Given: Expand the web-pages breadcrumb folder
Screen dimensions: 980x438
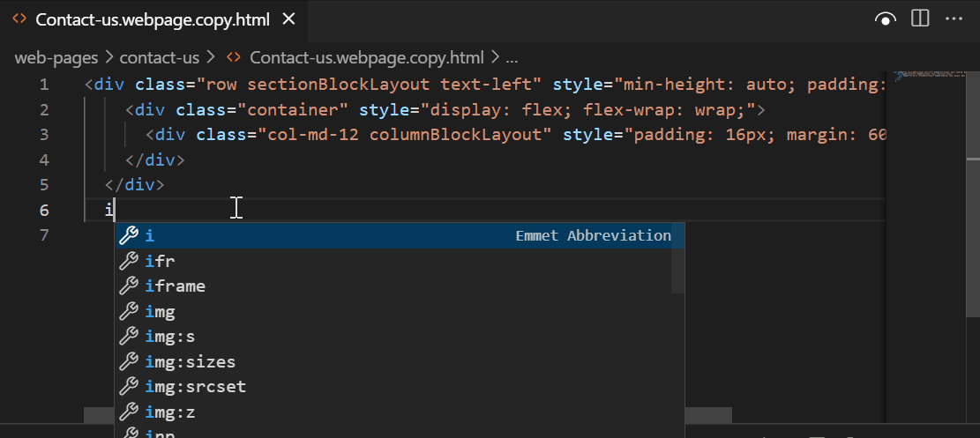Looking at the screenshot, I should click(x=56, y=57).
